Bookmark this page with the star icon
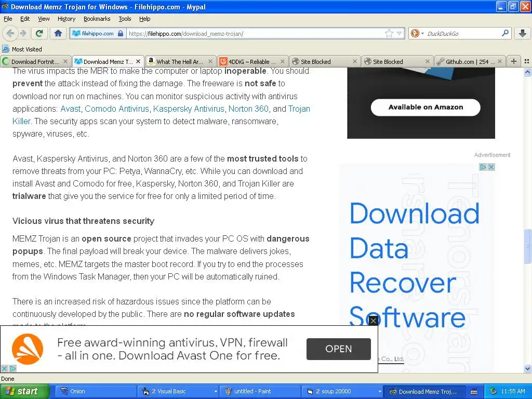The image size is (532, 399). pos(389,33)
